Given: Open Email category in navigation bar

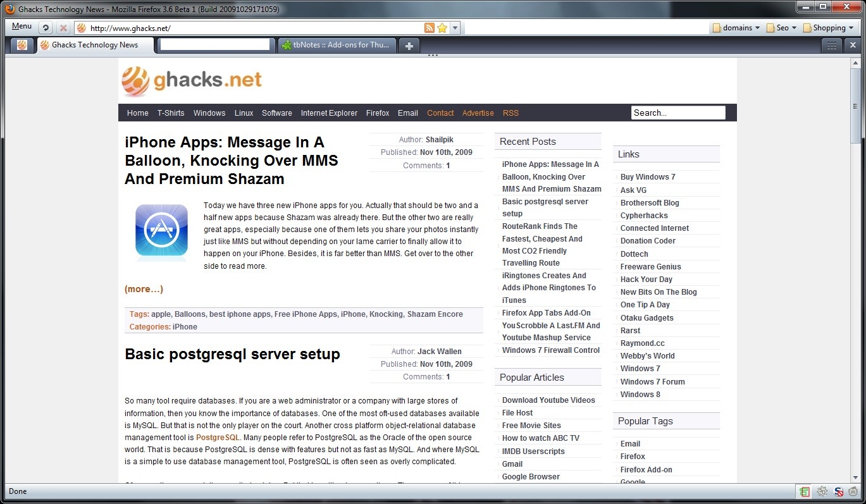Looking at the screenshot, I should [x=408, y=113].
